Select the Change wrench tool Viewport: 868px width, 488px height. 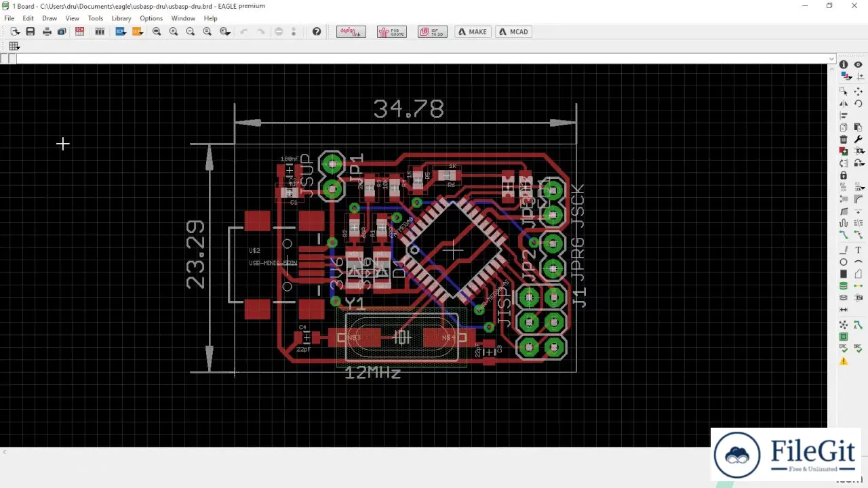858,139
